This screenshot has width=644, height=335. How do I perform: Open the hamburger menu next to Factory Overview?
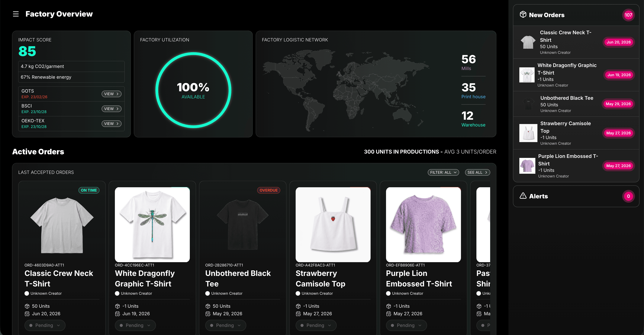coord(16,14)
